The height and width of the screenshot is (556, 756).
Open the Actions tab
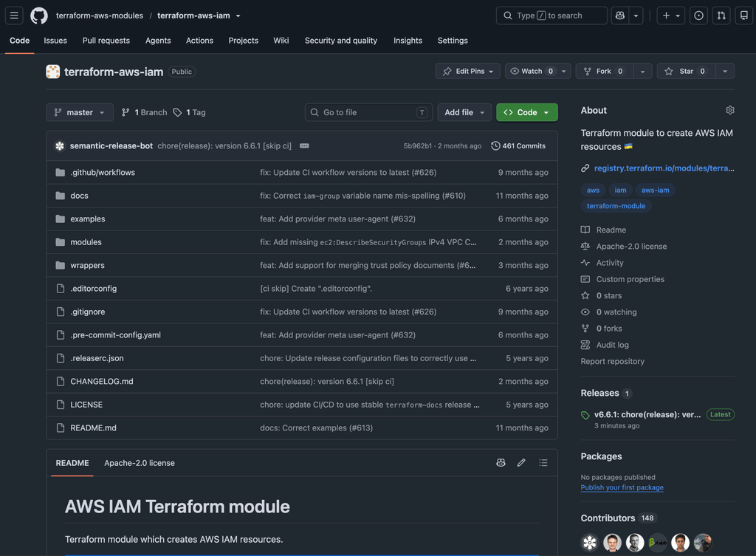(x=199, y=41)
